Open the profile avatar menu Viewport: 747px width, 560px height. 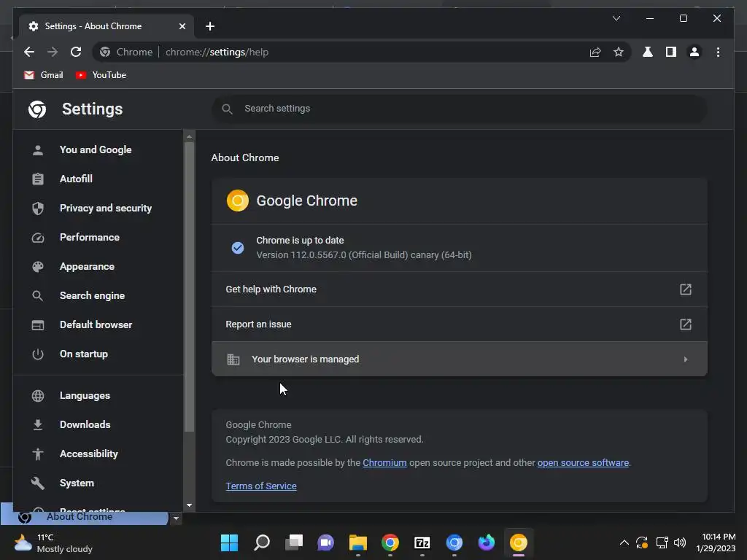click(x=694, y=52)
